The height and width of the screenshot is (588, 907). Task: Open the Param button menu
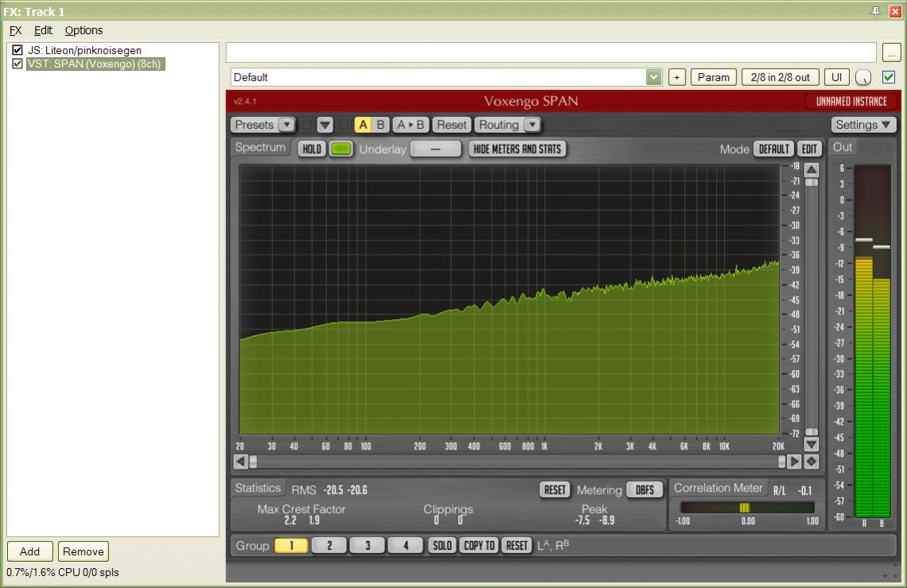point(713,77)
